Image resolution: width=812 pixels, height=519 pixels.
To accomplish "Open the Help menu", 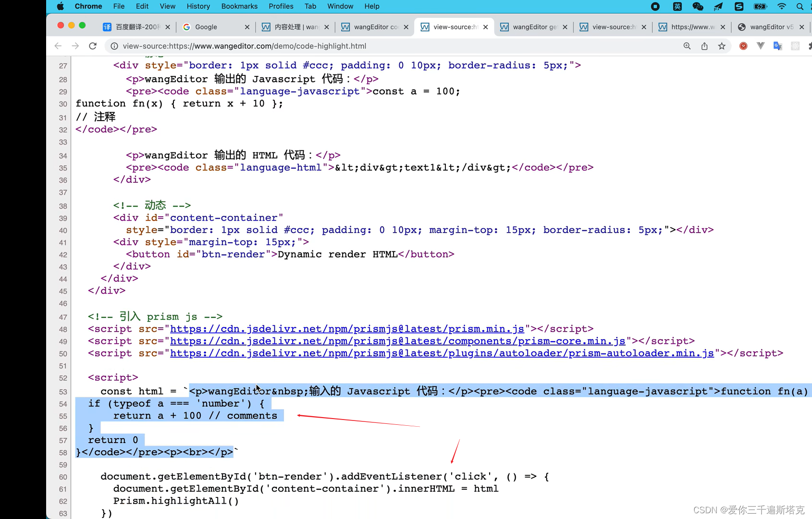I will pyautogui.click(x=372, y=6).
